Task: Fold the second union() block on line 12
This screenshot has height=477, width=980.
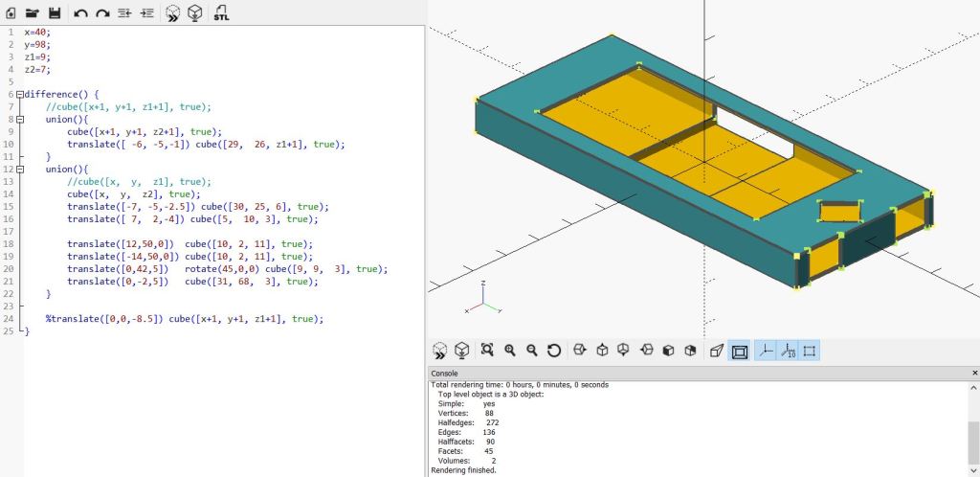Action: (x=20, y=170)
